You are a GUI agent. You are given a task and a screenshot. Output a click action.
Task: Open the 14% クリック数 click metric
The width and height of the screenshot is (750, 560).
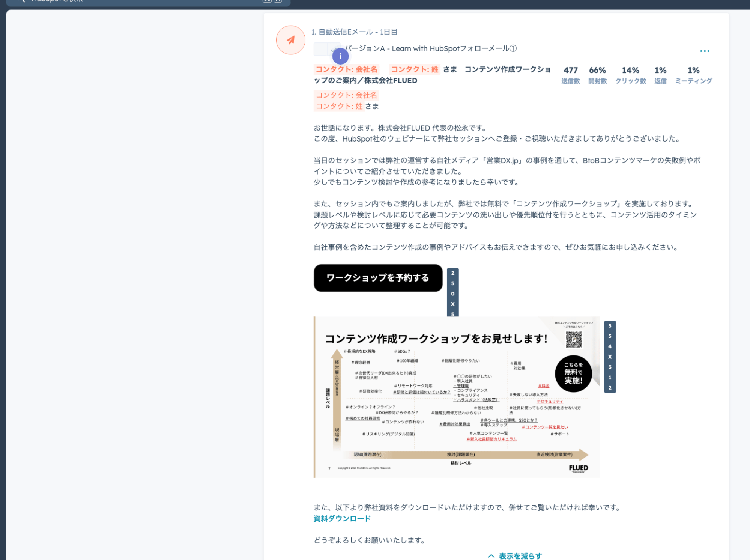630,75
